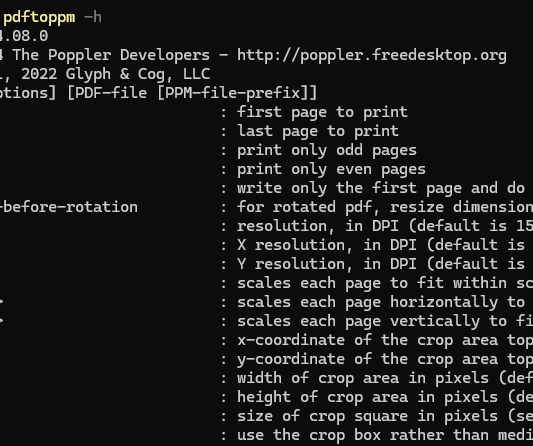Click the "X resolution, in DPI" line
Viewport: 533px width, 446px height.
tap(385, 245)
